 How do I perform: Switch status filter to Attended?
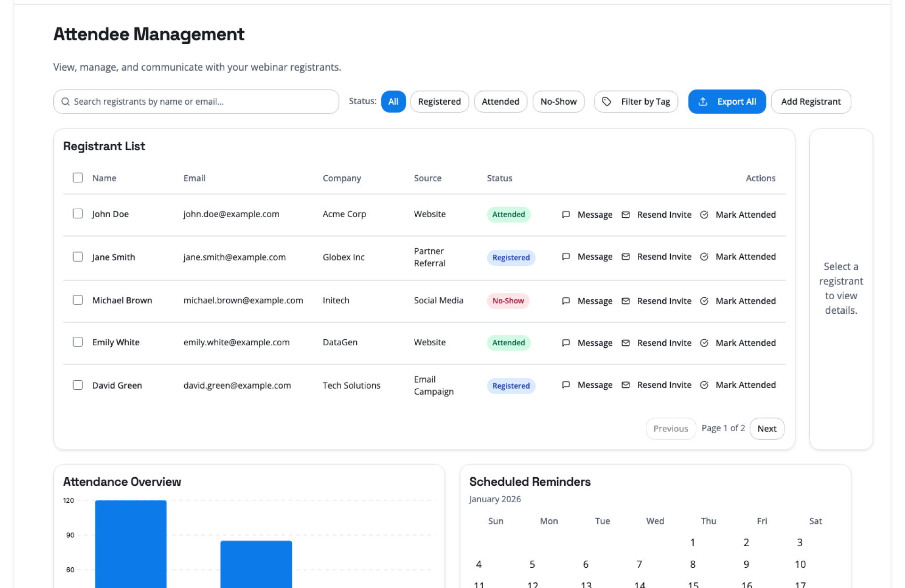coord(500,102)
